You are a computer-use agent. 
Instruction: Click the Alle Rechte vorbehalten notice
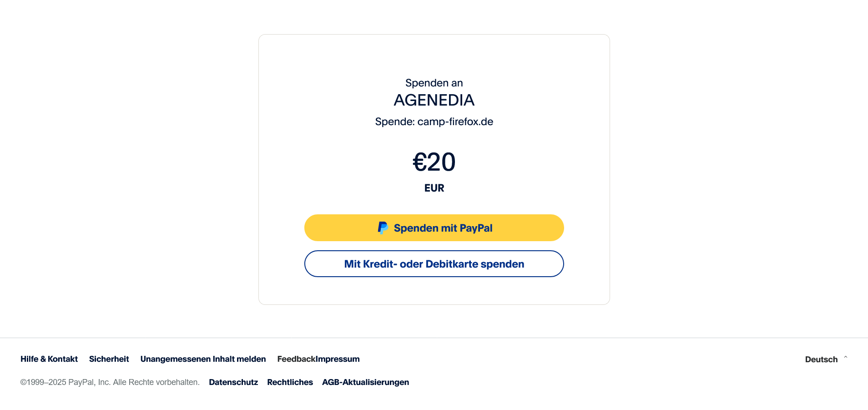click(156, 382)
